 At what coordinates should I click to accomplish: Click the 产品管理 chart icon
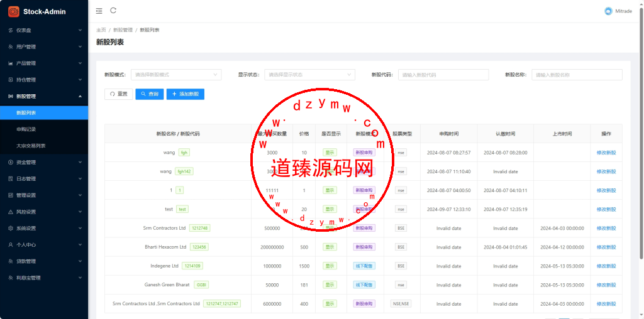[11, 63]
